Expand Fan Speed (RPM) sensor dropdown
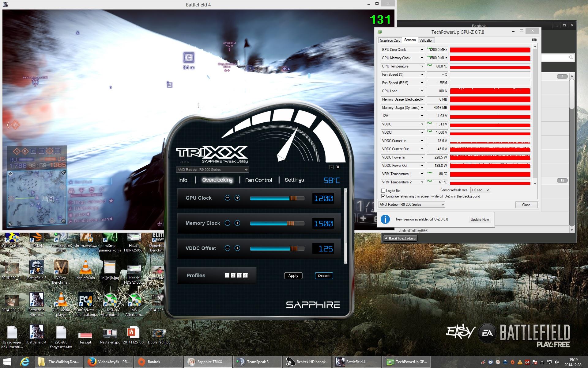588x368 pixels. (422, 83)
